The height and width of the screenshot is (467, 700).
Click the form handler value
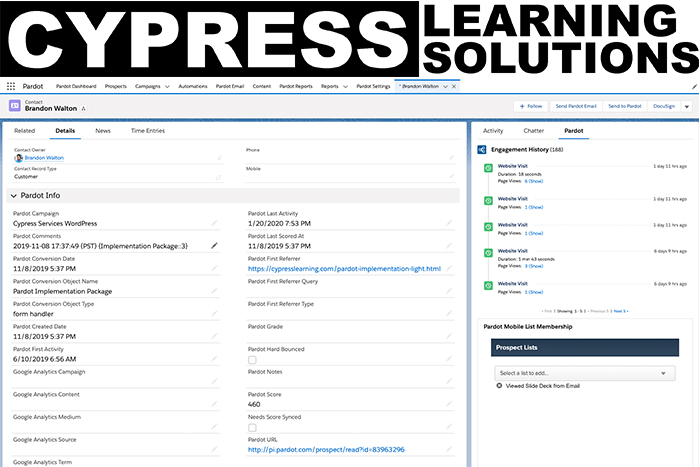coord(33,314)
